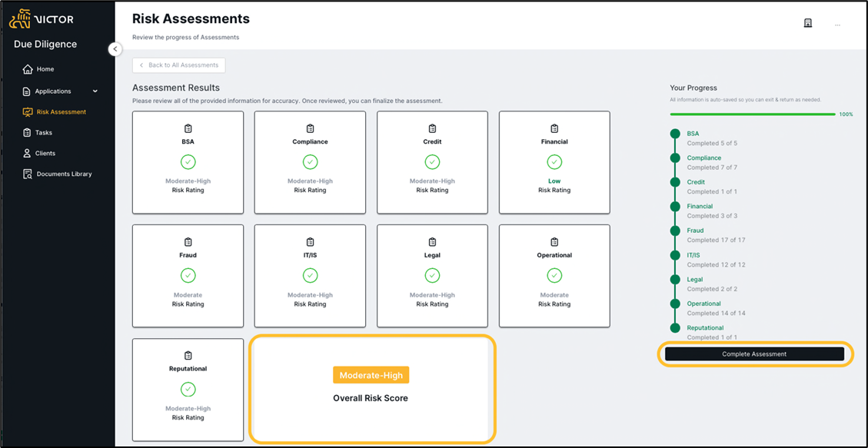Open Applications in the sidebar
868x448 pixels.
53,91
